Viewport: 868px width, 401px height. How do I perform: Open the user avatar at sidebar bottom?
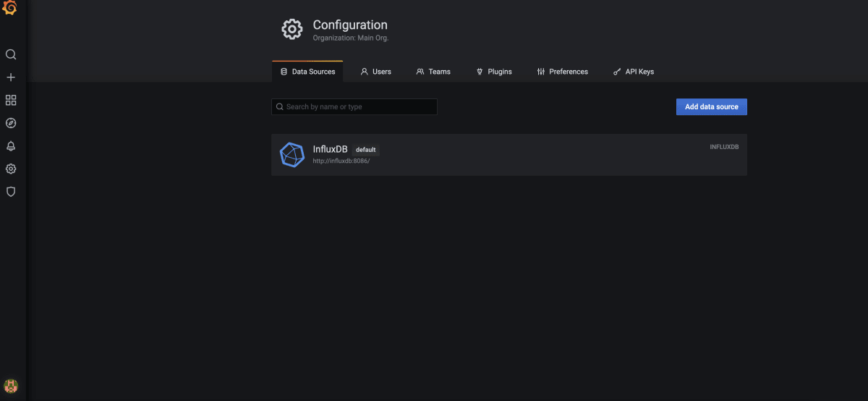click(11, 386)
